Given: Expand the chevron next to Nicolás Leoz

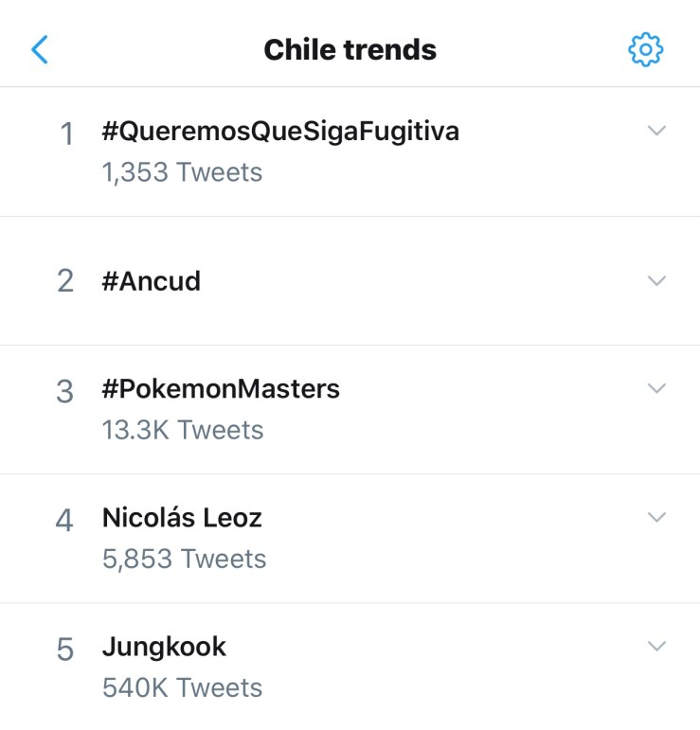Looking at the screenshot, I should coord(656,517).
